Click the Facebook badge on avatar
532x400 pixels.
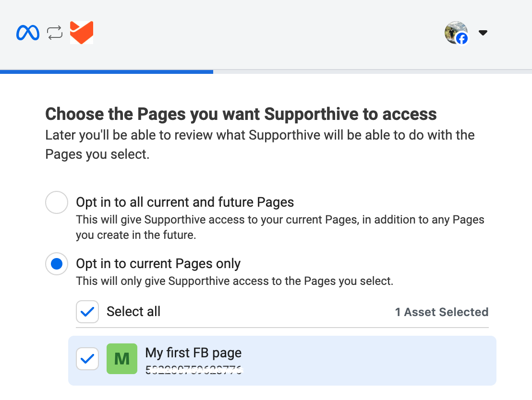tap(462, 39)
